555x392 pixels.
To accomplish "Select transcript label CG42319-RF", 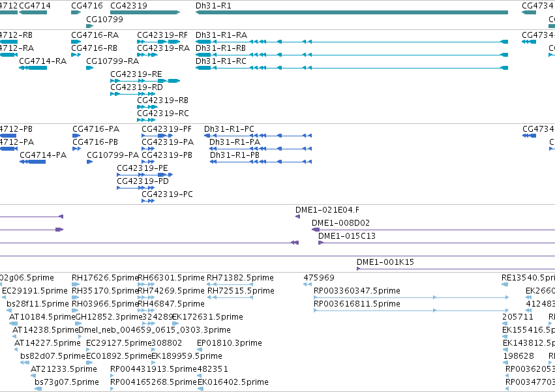I will click(162, 35).
